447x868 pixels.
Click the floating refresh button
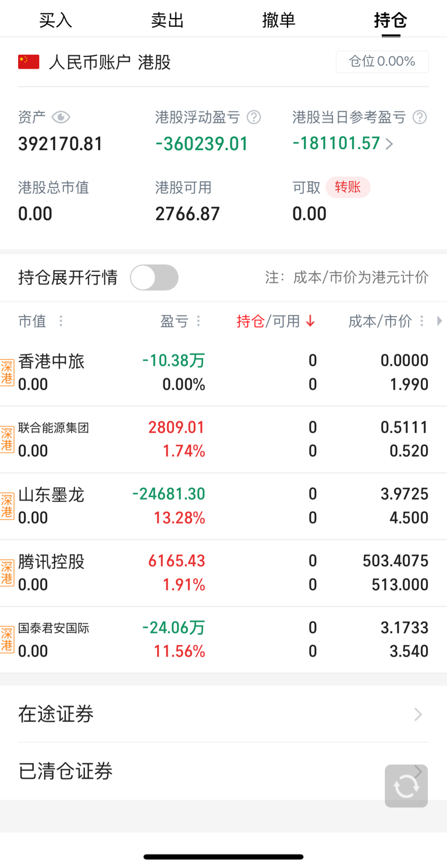click(x=406, y=786)
